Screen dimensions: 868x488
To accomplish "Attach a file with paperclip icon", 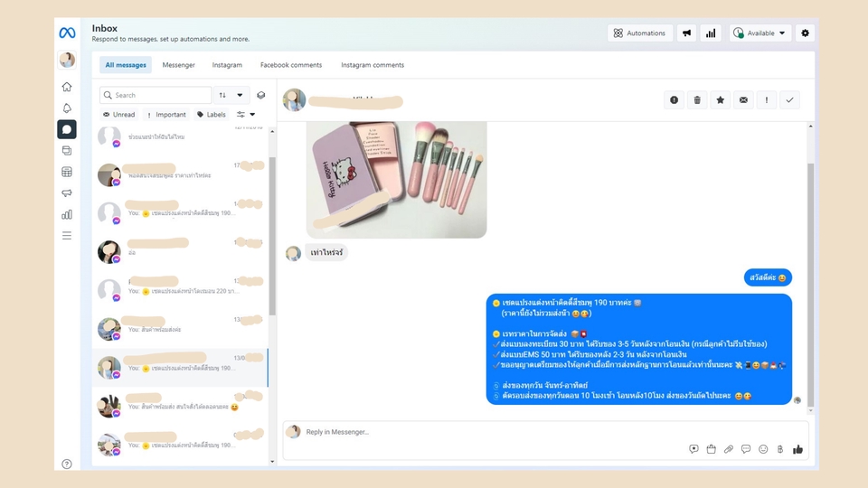I will tap(729, 449).
